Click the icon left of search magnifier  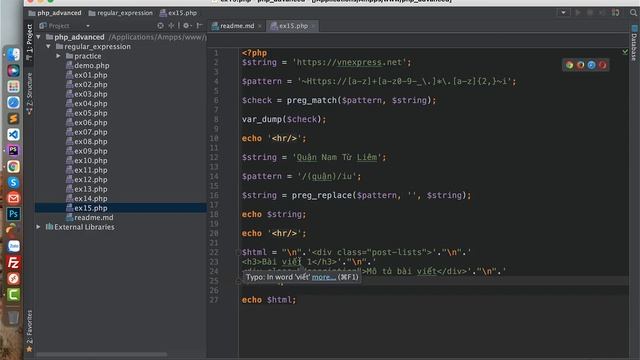point(616,13)
